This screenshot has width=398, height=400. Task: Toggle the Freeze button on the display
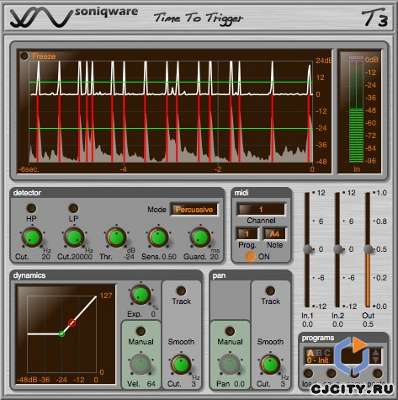click(x=25, y=56)
